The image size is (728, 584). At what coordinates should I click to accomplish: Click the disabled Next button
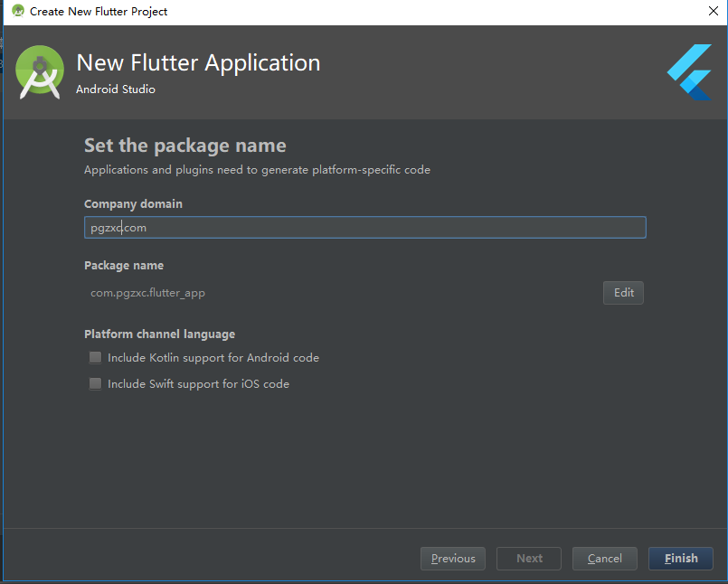click(529, 558)
